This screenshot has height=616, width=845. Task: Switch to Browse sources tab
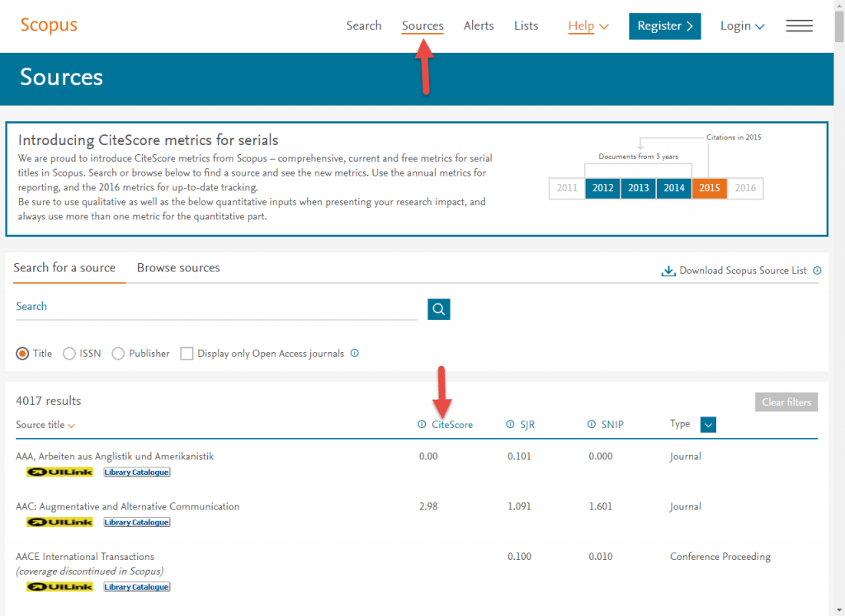pos(178,268)
